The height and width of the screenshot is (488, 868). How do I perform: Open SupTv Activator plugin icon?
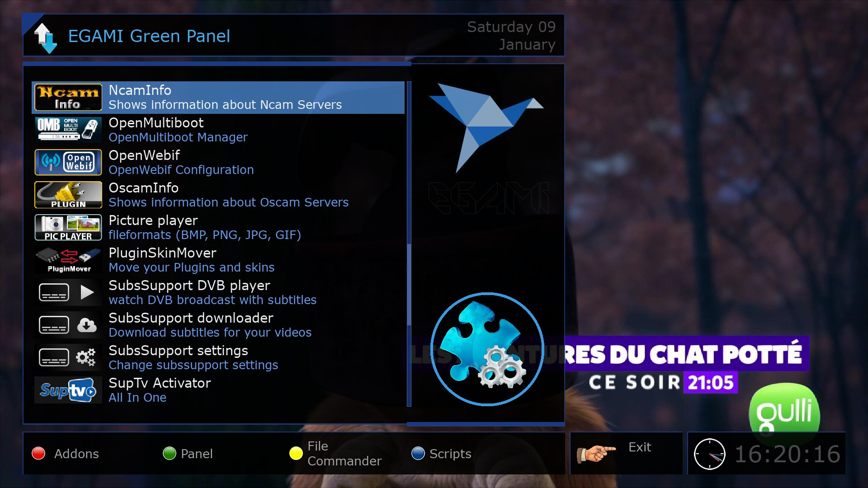(x=67, y=389)
